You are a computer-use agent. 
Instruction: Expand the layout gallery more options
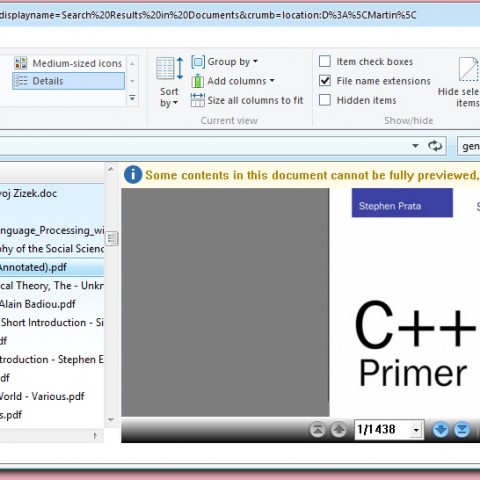point(132,98)
